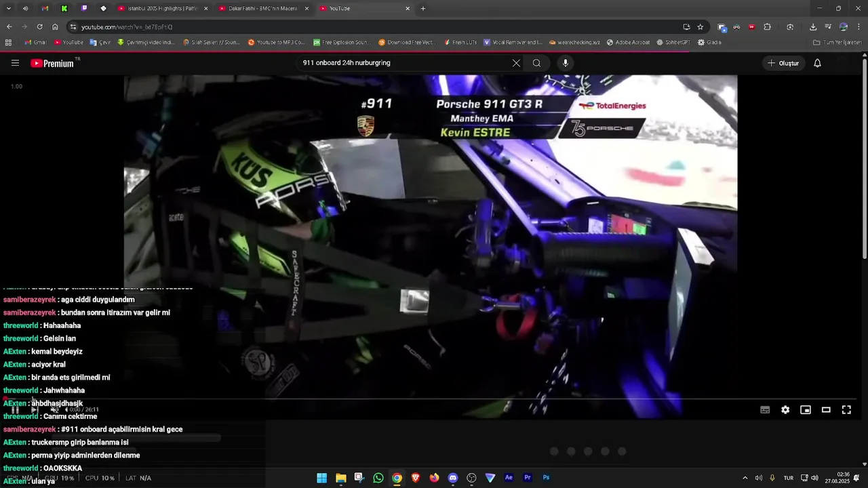868x488 pixels.
Task: Switch to the Dakar Fatihi tab
Action: [264, 8]
